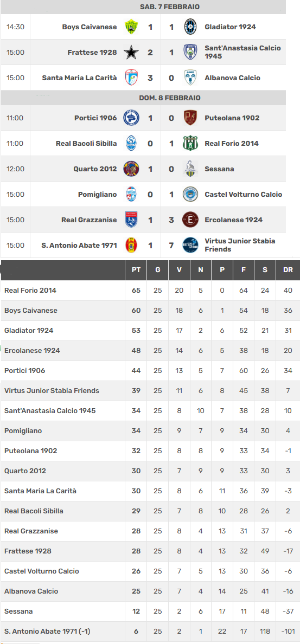Click the SAB. 7 FEBBRAIO date header

[170, 7]
